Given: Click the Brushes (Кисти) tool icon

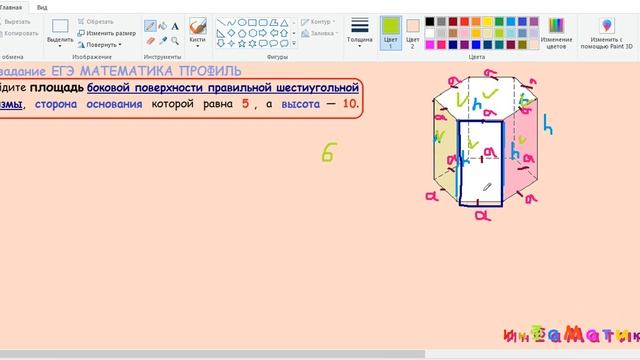Looking at the screenshot, I should [x=198, y=26].
